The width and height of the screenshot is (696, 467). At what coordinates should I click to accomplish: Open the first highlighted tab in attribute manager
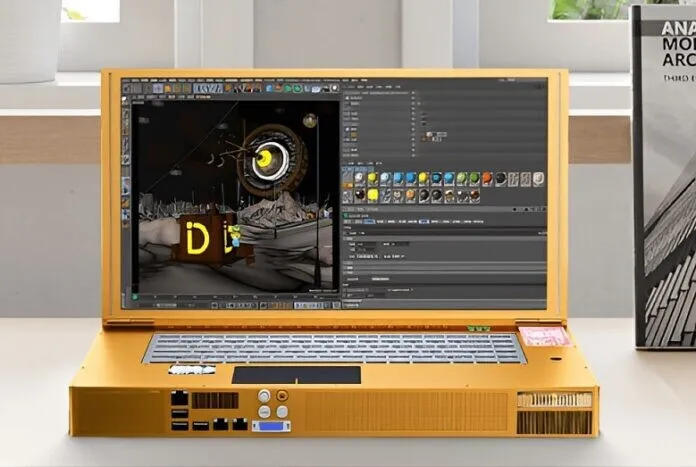(x=368, y=221)
